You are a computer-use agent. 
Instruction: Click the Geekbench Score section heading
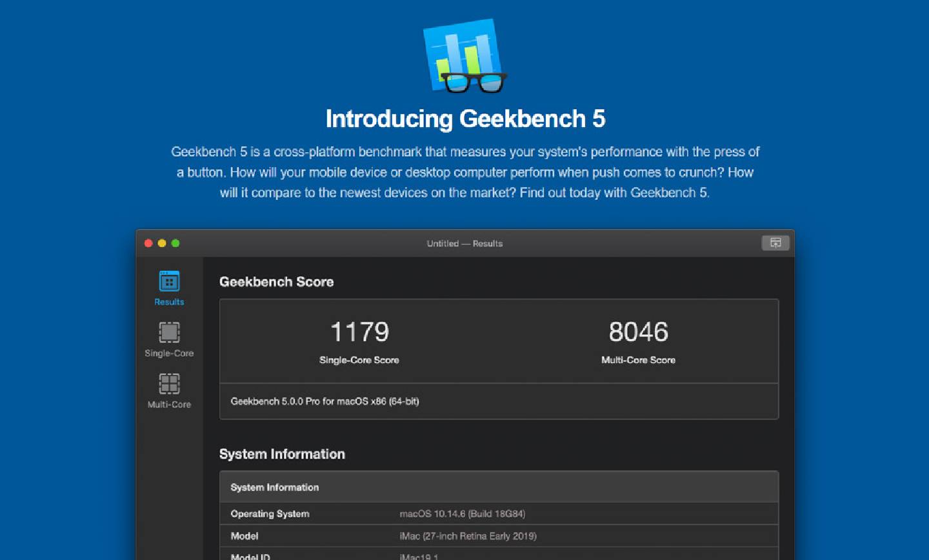(x=276, y=282)
